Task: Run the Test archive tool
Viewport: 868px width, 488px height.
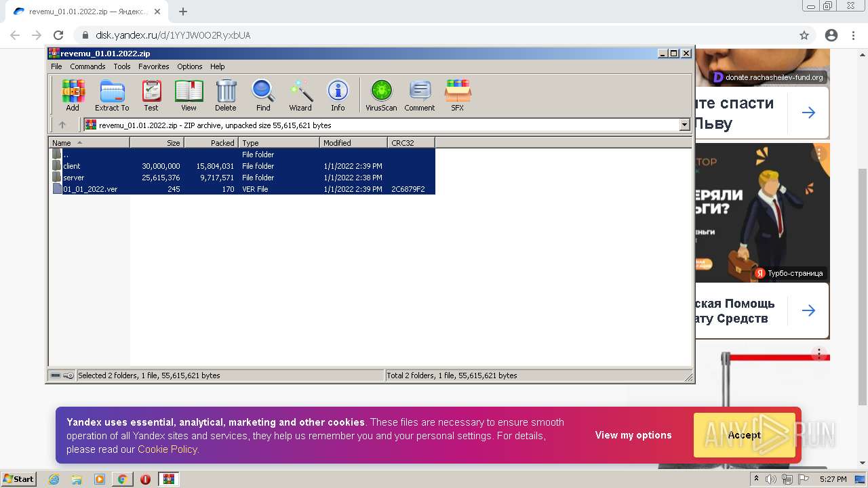Action: coord(151,95)
